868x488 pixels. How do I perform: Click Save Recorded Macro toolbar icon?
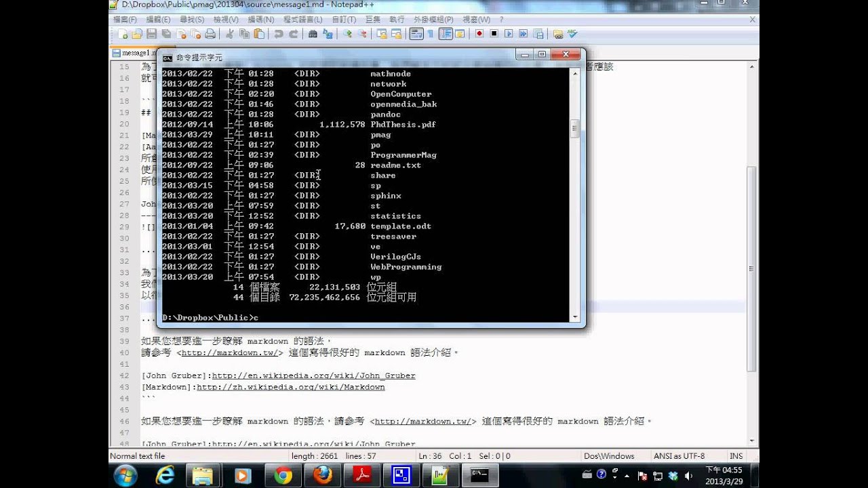[538, 34]
